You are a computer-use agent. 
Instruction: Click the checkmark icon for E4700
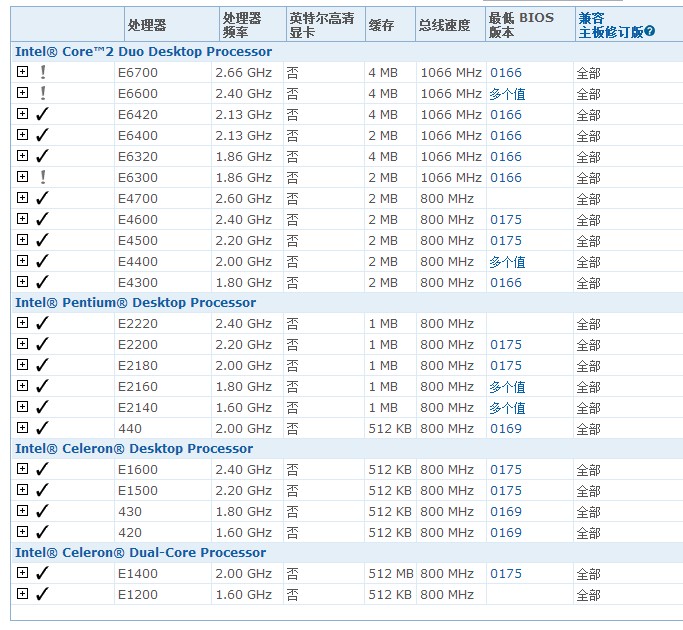coord(42,198)
